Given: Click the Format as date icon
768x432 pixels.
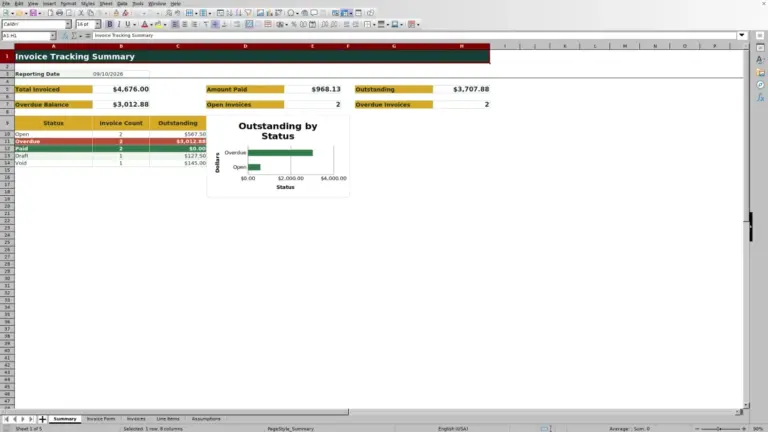Looking at the screenshot, I should pyautogui.click(x=312, y=24).
